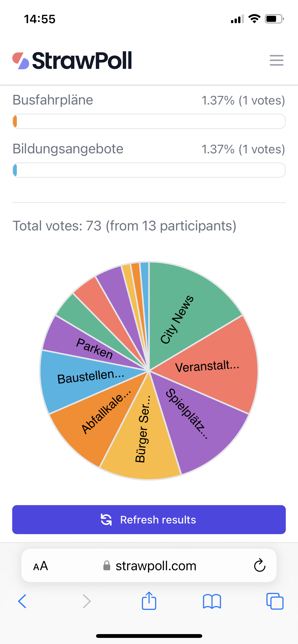
Task: Open the StrawPoll hamburger menu
Action: [x=276, y=60]
